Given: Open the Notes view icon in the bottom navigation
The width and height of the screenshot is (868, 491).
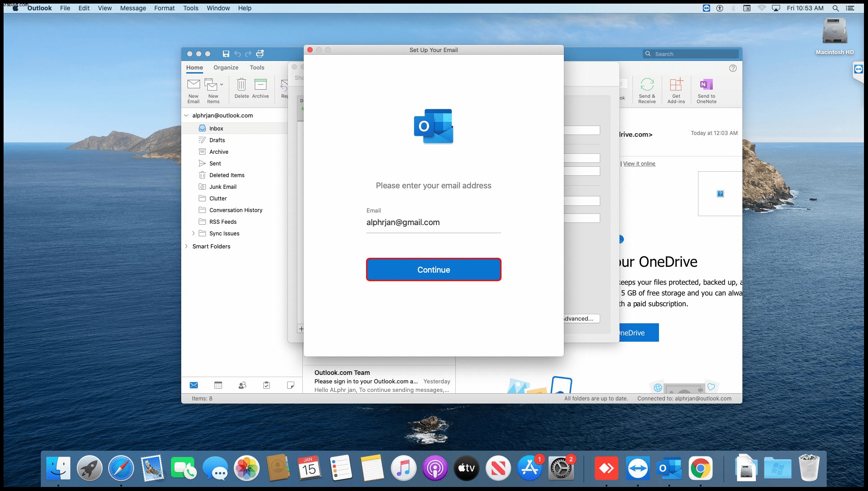Looking at the screenshot, I should click(291, 385).
